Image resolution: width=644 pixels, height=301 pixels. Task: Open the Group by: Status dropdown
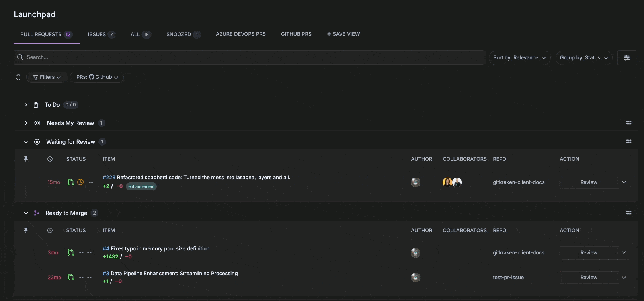click(584, 58)
